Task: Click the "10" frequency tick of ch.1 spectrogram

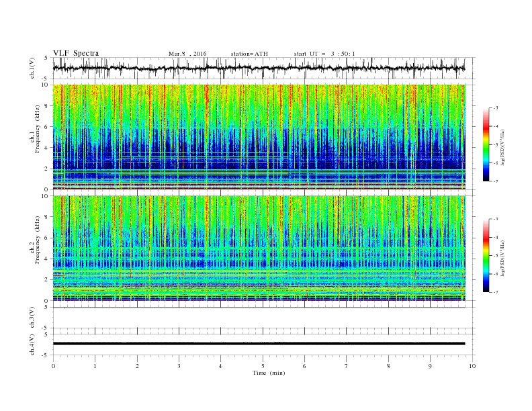Action: (46, 85)
